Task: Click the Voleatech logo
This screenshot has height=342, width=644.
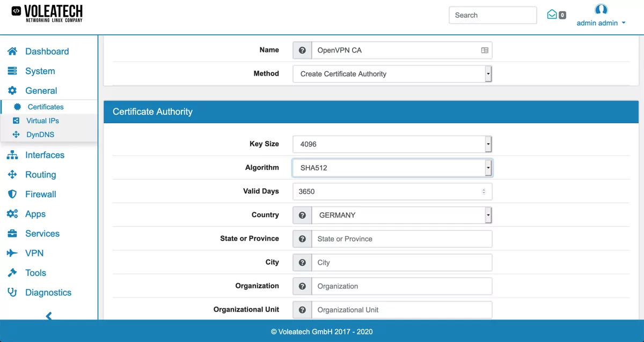Action: click(47, 13)
